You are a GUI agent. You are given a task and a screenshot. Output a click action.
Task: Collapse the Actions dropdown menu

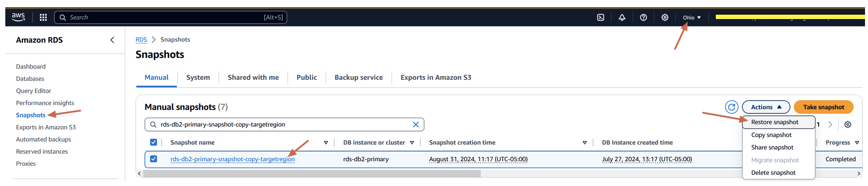click(766, 107)
